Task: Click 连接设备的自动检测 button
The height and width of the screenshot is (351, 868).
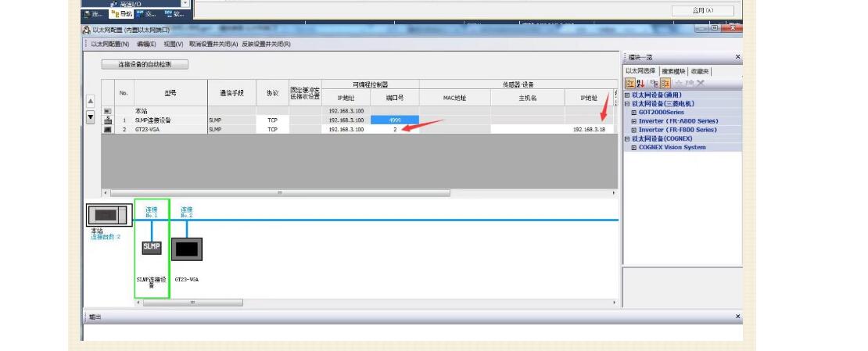Action: click(x=144, y=64)
